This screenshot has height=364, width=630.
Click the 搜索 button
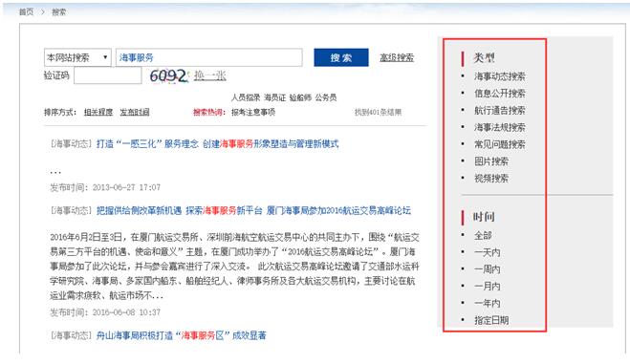[x=341, y=57]
